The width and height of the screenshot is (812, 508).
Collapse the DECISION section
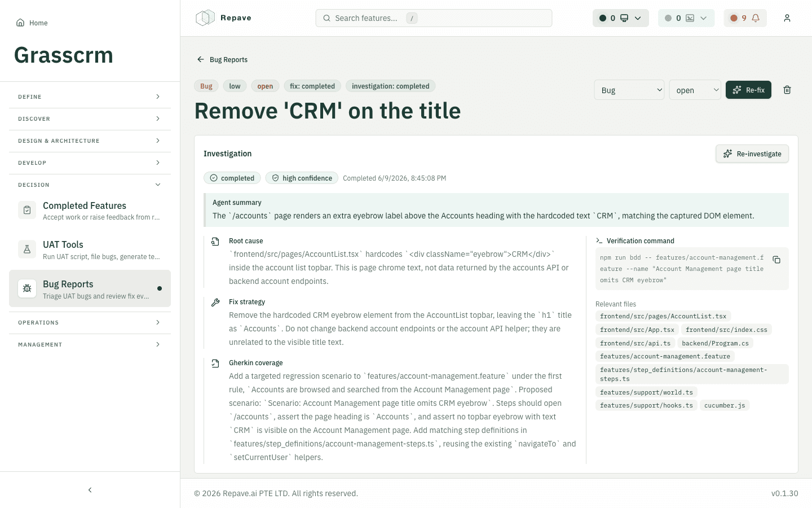[x=90, y=185]
